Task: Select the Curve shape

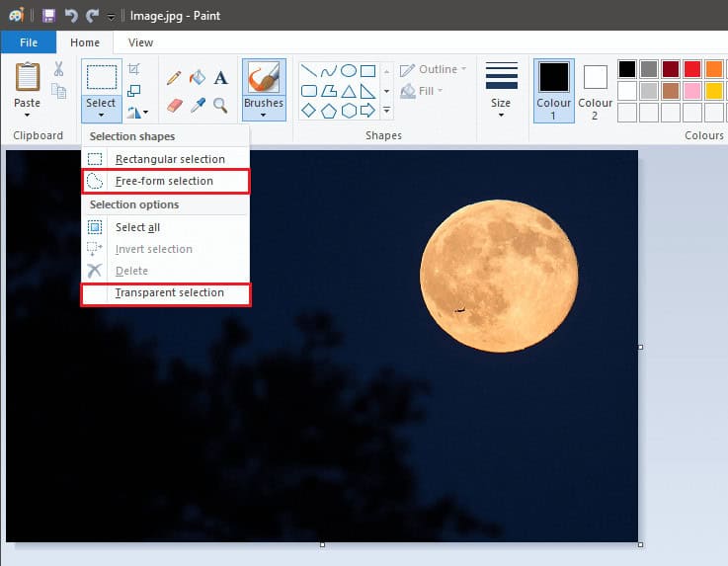Action: tap(329, 70)
